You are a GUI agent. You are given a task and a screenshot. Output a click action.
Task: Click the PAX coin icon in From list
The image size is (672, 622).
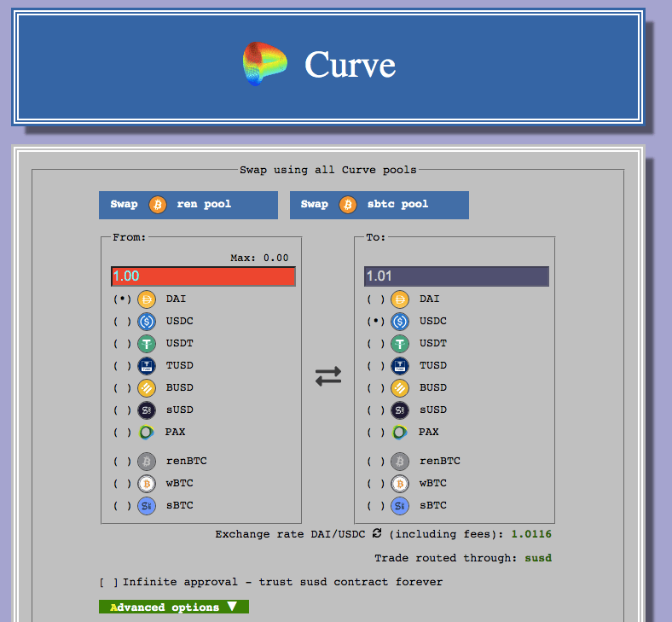(x=146, y=432)
